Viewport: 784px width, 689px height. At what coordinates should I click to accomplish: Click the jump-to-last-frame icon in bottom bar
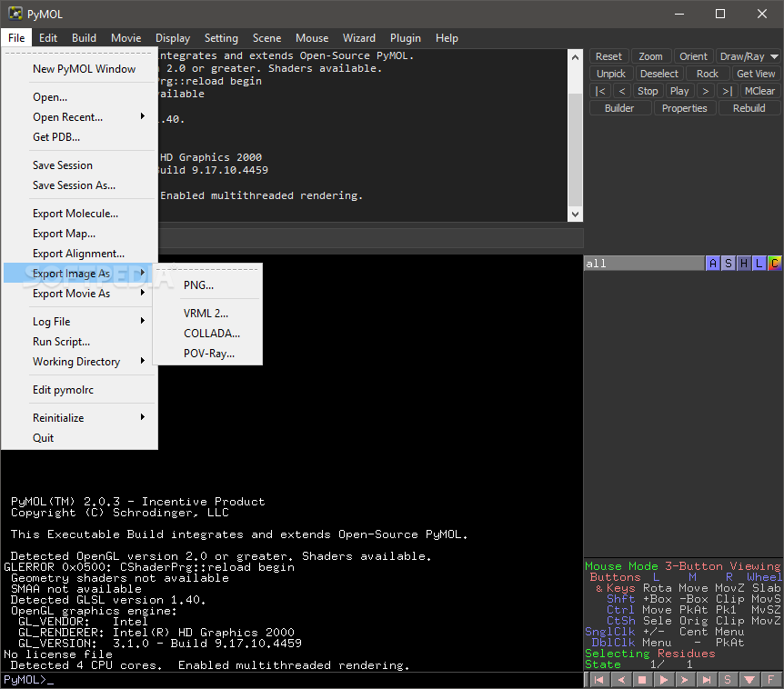click(706, 680)
